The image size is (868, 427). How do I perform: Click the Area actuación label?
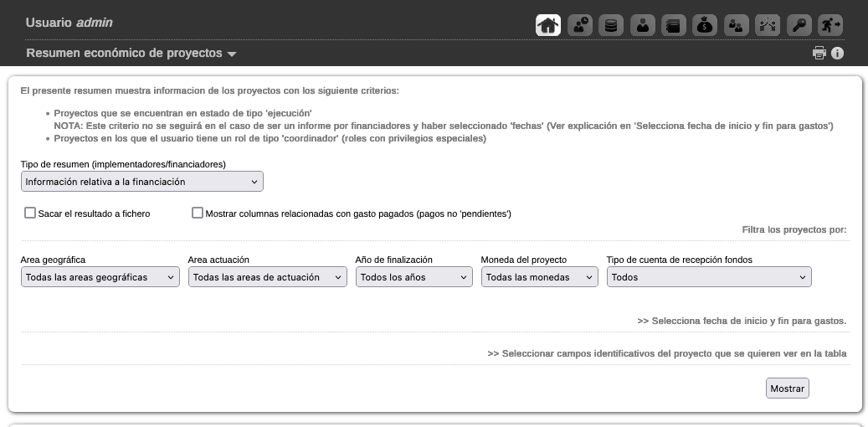[218, 260]
